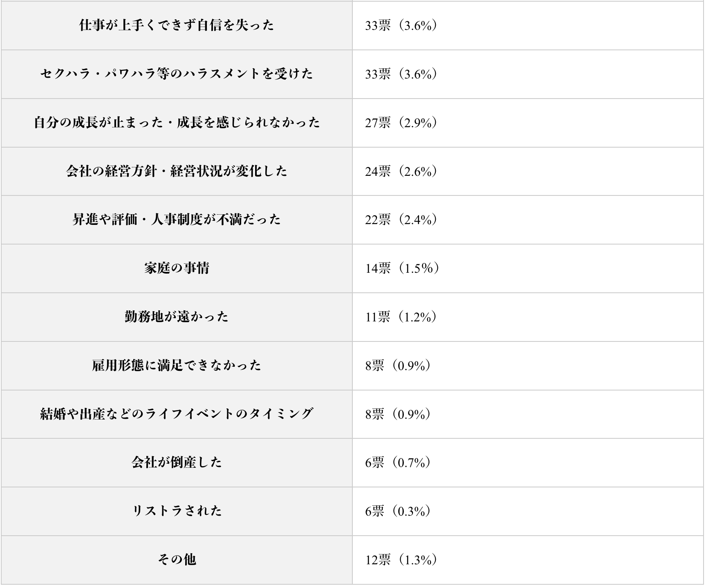Click the '昇進や評価・人事制度が不満だった' row label

177,220
